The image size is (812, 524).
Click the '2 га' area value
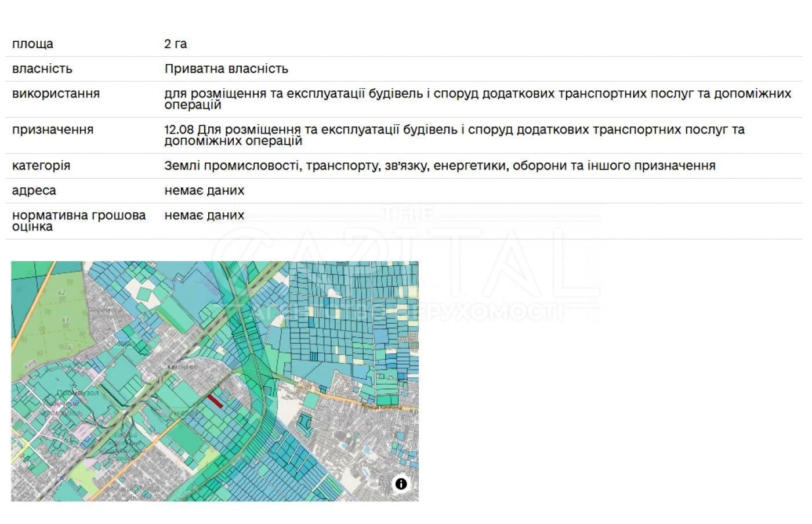tap(176, 44)
